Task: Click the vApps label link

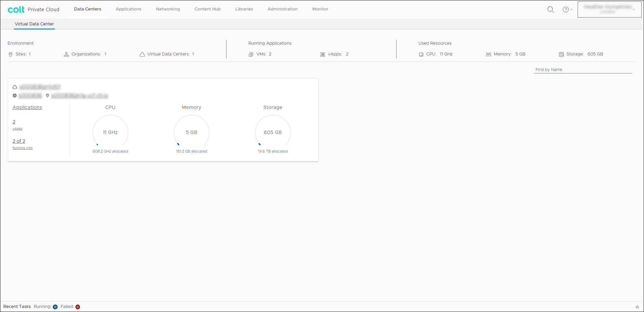Action: [18, 129]
